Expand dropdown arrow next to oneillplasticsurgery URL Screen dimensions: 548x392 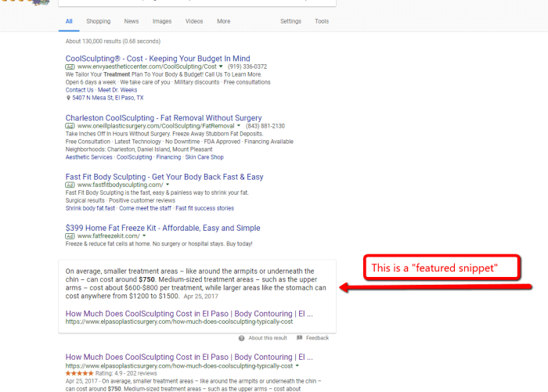point(239,126)
